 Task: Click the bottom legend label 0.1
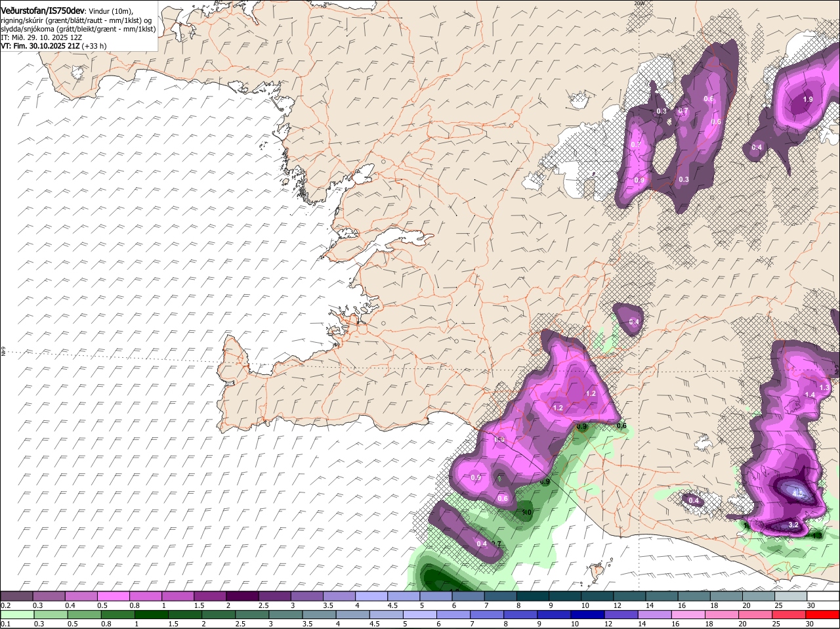tap(5, 624)
